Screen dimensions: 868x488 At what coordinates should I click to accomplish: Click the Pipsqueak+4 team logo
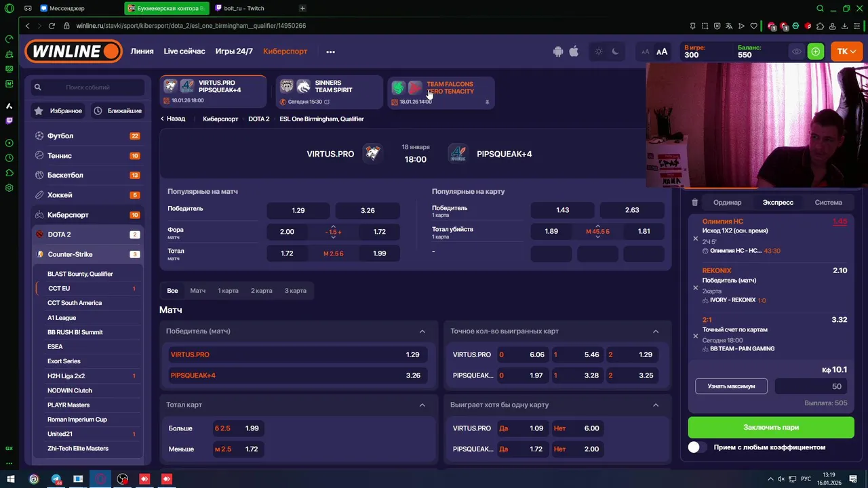pyautogui.click(x=458, y=153)
